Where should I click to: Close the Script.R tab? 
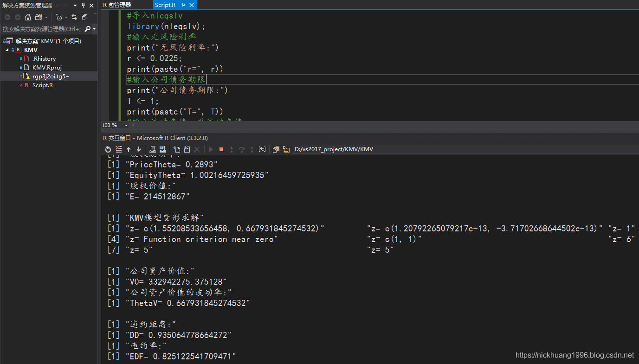[192, 5]
